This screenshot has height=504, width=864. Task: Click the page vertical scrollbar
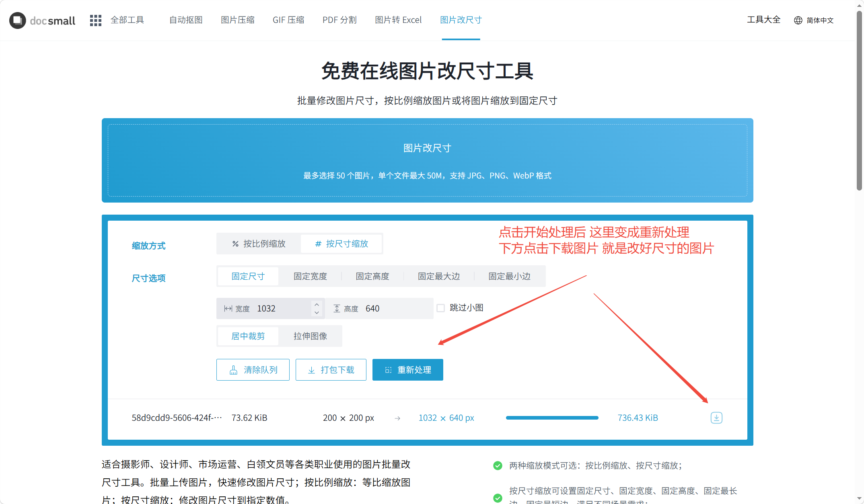(859, 100)
